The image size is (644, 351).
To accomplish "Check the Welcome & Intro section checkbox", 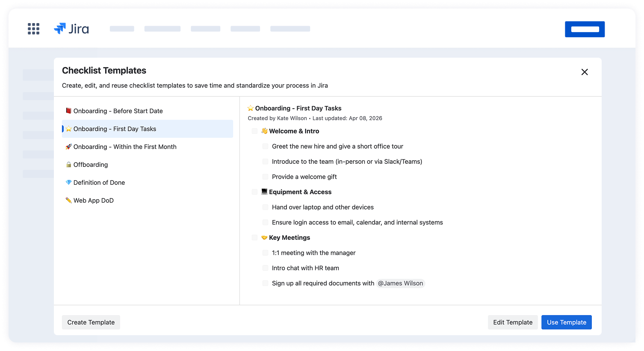I will [255, 131].
